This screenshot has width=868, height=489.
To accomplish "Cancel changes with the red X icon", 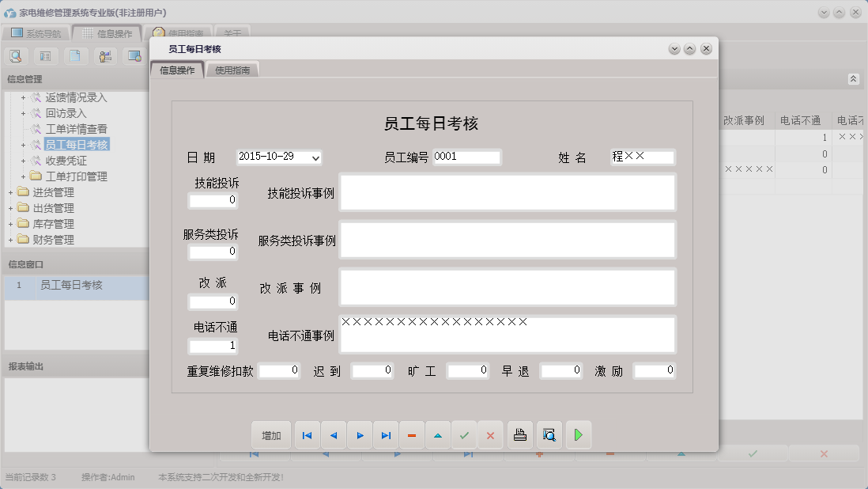I will pos(490,434).
